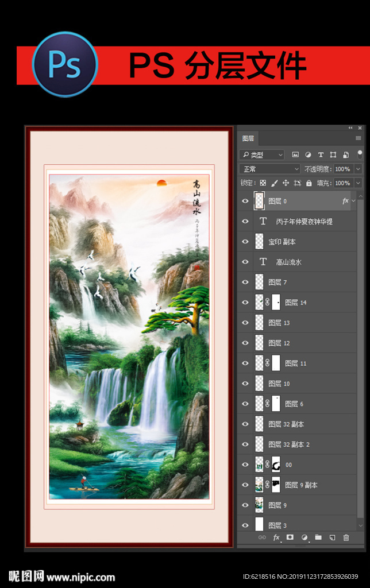Click the fx badge on 图层 0

[345, 201]
